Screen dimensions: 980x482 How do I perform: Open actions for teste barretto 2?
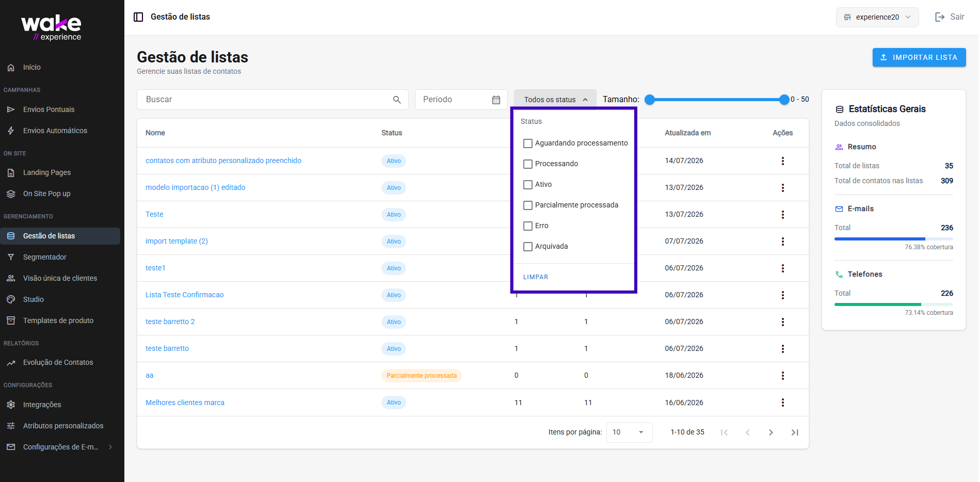point(782,322)
